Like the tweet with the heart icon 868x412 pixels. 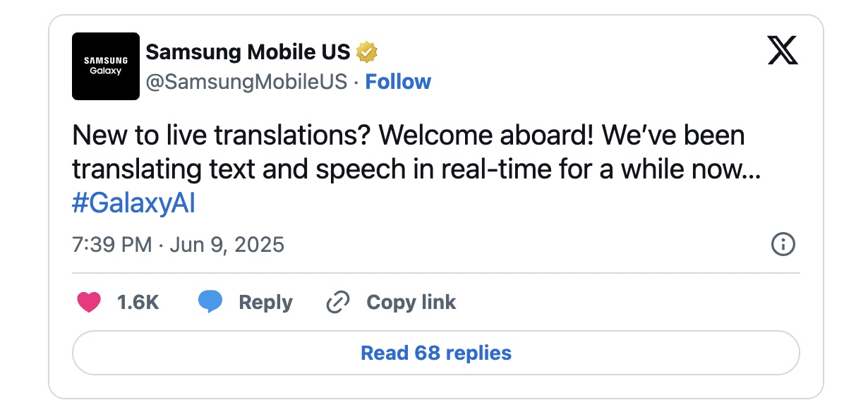[89, 303]
